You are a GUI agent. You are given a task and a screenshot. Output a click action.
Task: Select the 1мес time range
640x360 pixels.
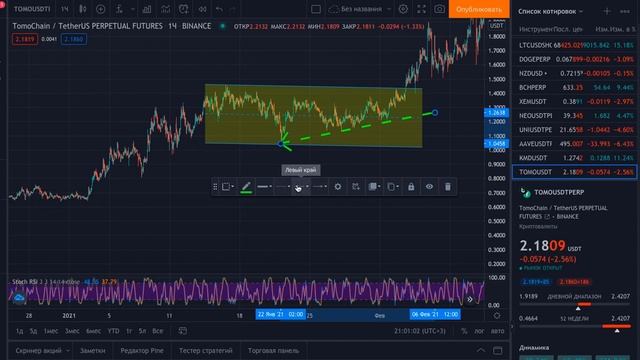[51, 331]
